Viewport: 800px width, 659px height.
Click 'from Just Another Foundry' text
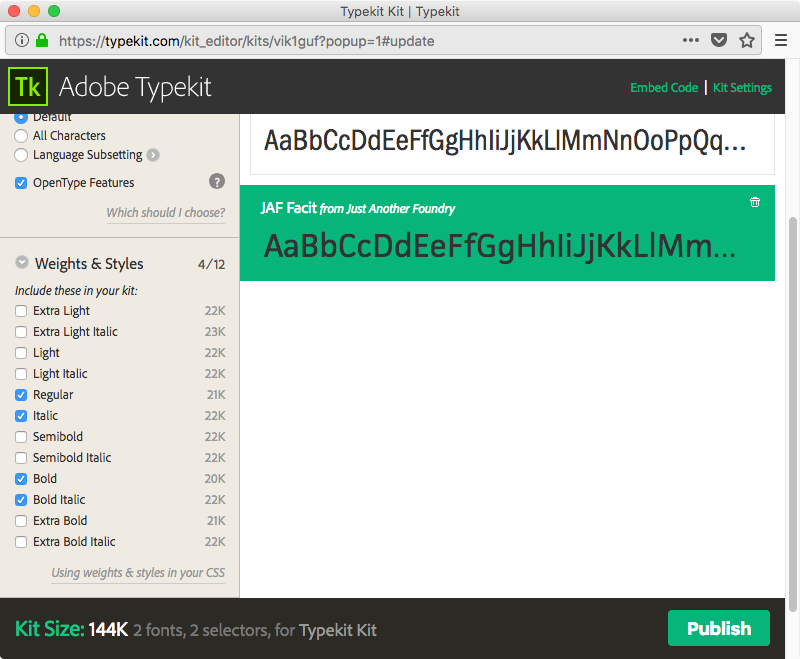click(387, 209)
